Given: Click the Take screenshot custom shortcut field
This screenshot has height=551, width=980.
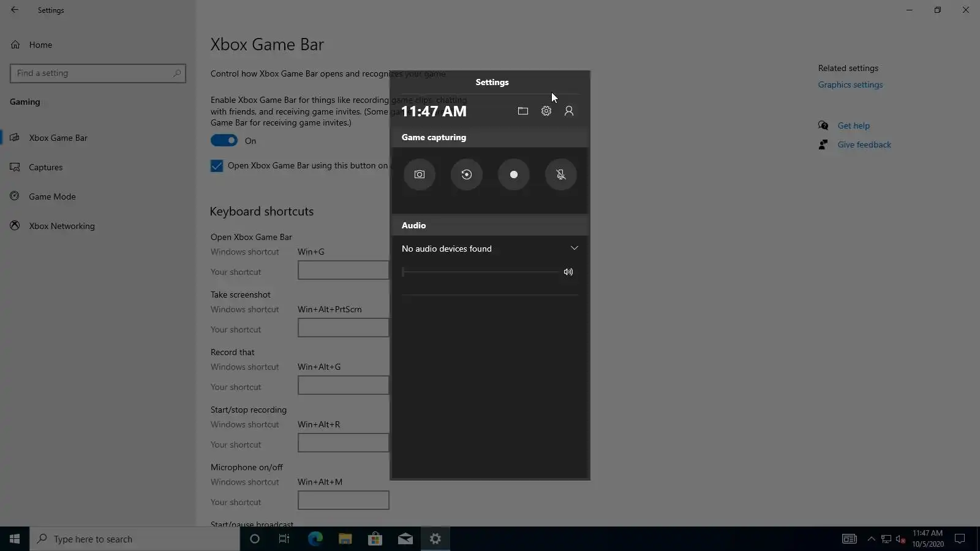Looking at the screenshot, I should (344, 328).
